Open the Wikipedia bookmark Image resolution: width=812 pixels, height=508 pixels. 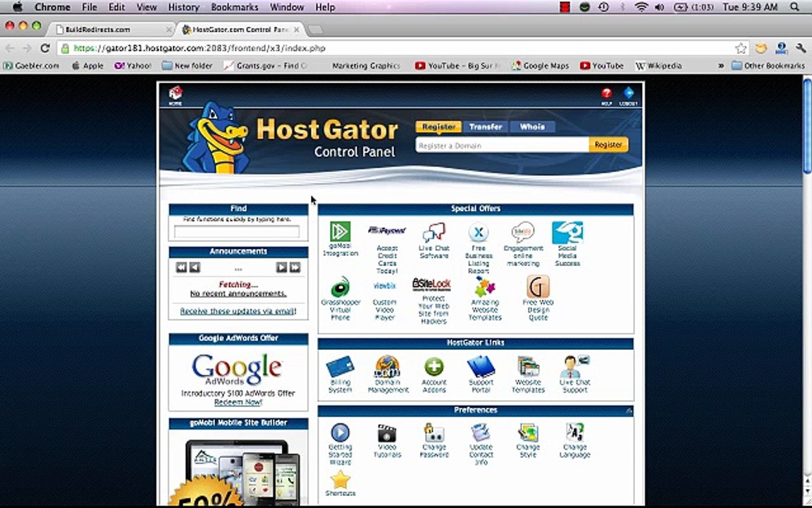(658, 66)
